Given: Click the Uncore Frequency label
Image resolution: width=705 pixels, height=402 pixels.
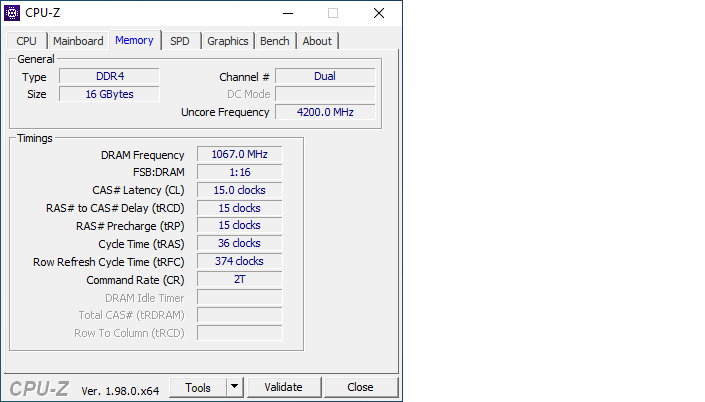Looking at the screenshot, I should point(225,112).
